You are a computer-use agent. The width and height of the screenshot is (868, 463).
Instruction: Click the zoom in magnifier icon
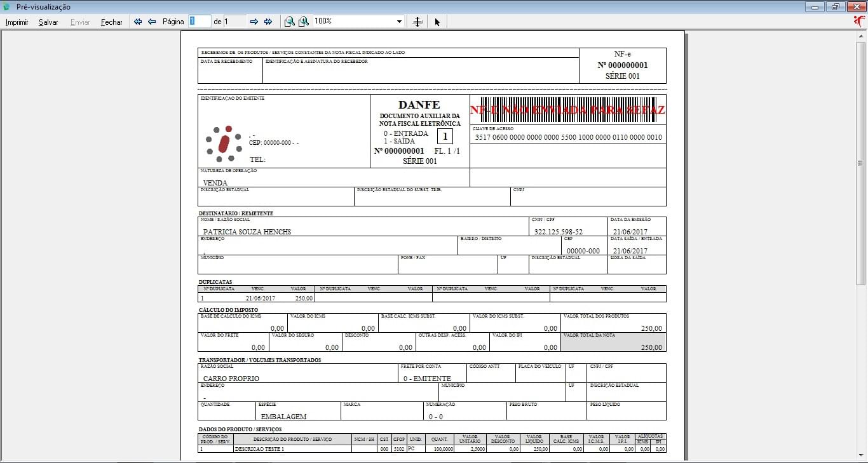tap(304, 22)
